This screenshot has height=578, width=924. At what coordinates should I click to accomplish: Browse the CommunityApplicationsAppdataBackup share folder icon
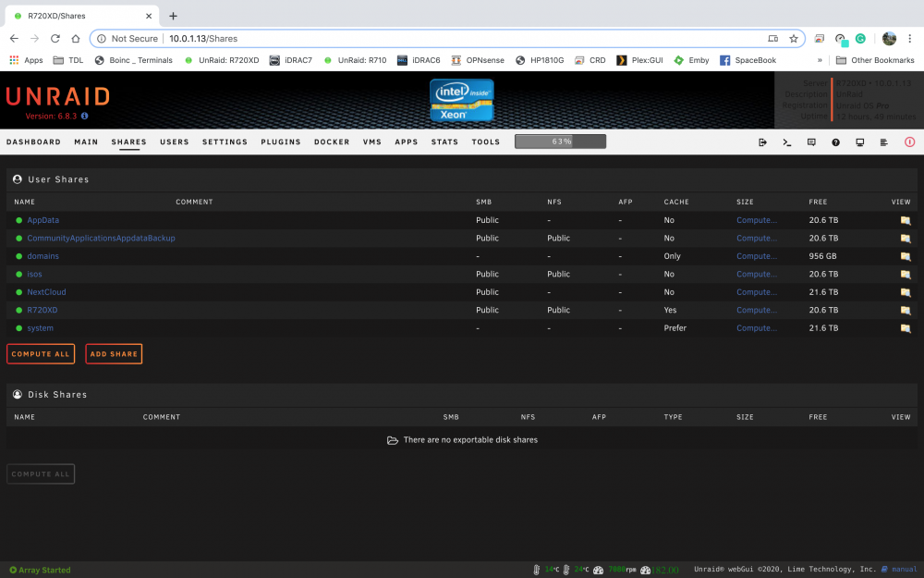pos(906,239)
